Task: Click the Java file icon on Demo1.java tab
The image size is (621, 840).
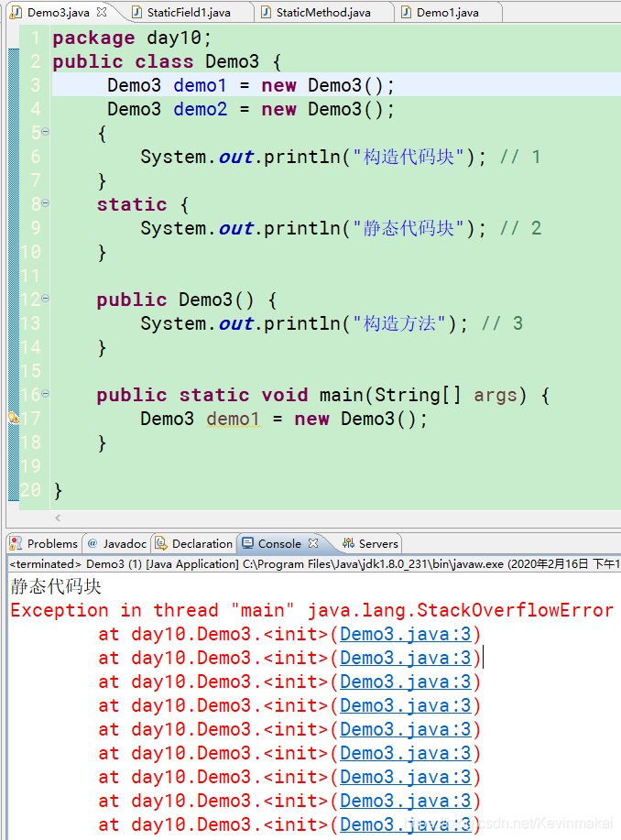Action: click(x=406, y=12)
